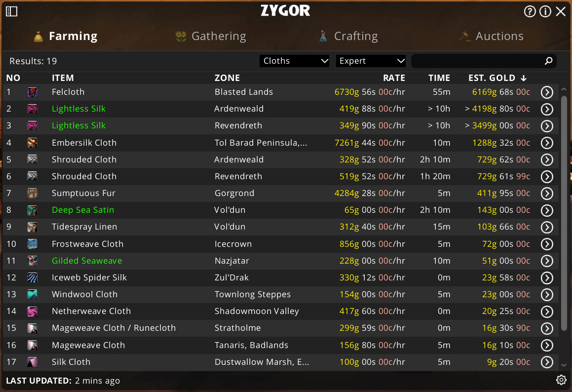572x392 pixels.
Task: Open details arrow for Silk Cloth
Action: click(547, 362)
